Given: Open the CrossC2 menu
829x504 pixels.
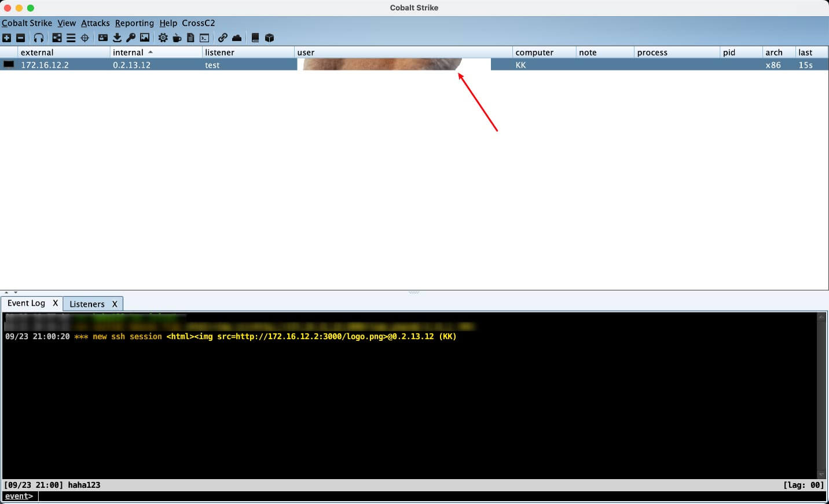Looking at the screenshot, I should (x=198, y=23).
